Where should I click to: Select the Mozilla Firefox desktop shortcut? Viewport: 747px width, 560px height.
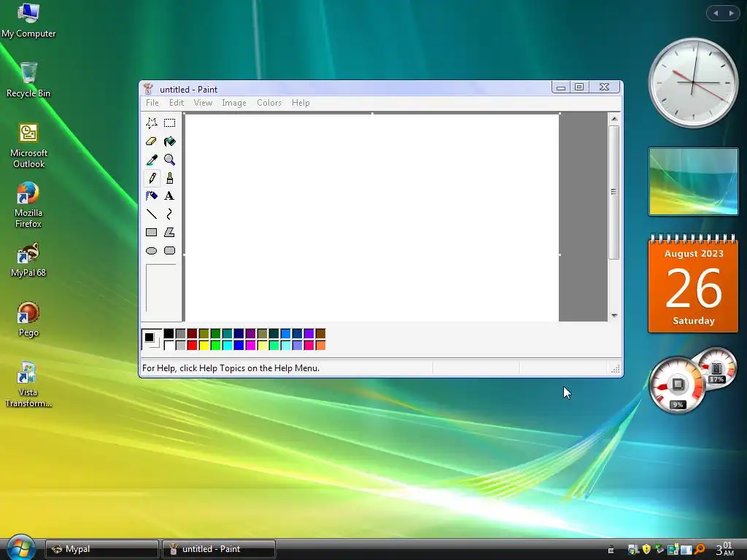(x=28, y=205)
